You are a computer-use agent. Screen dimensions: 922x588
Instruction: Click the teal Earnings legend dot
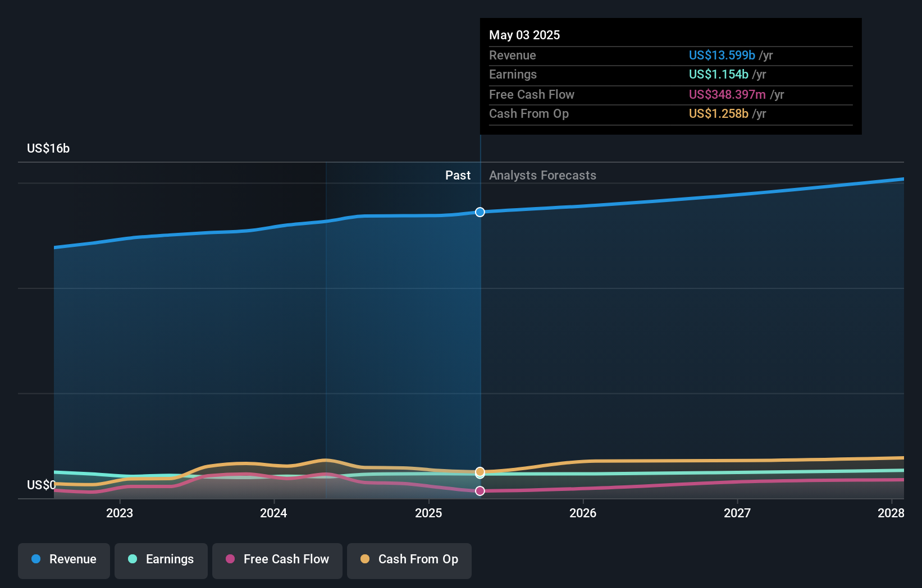tap(132, 559)
